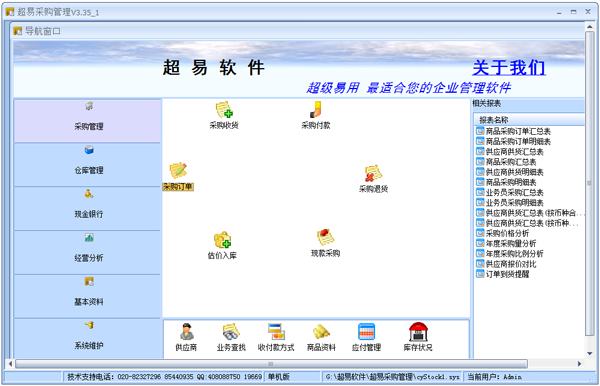Select 现金银行 in the sidebar
This screenshot has height=386, width=600.
click(x=88, y=208)
